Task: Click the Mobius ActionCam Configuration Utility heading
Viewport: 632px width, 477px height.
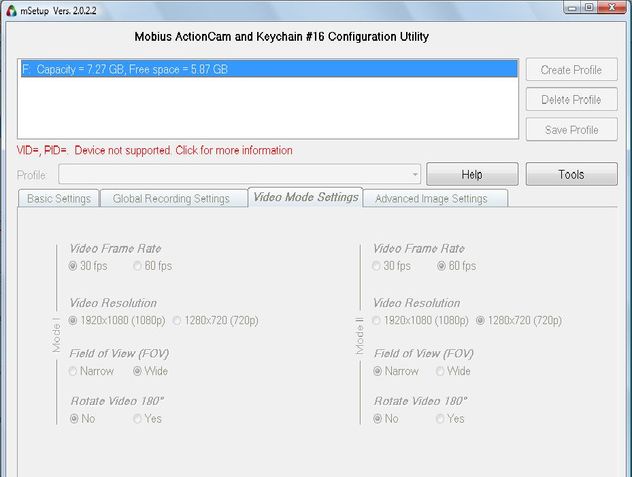Action: (x=281, y=37)
